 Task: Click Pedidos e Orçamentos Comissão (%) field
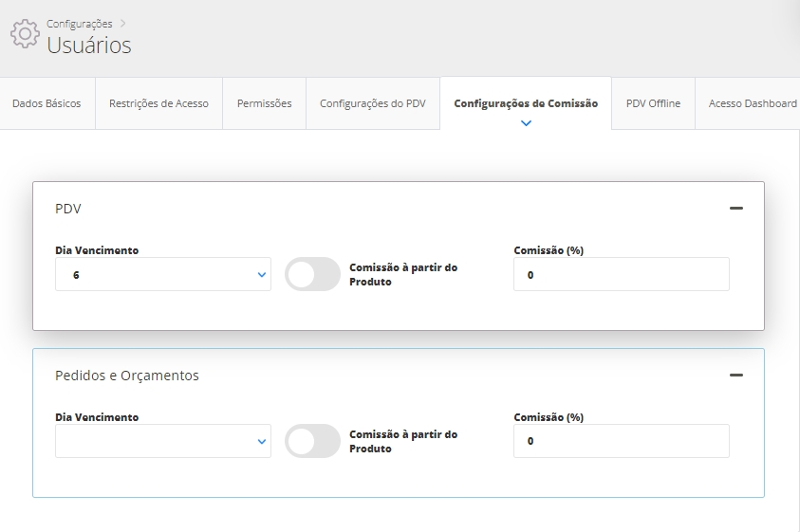coord(621,441)
